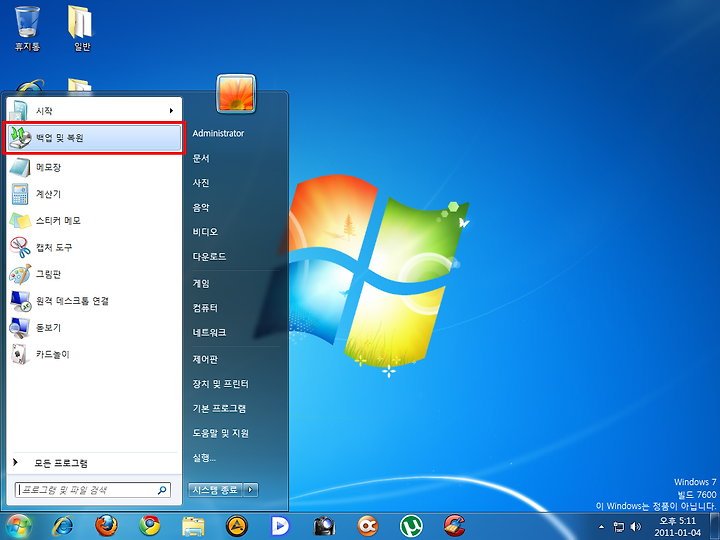
Task: Open 문서 in Start menu
Action: tap(201, 158)
